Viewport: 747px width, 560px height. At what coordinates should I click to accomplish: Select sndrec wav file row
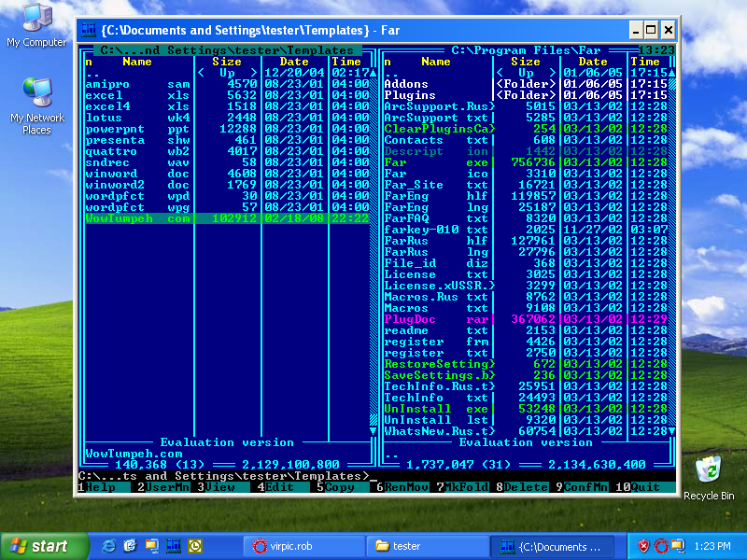pos(227,162)
